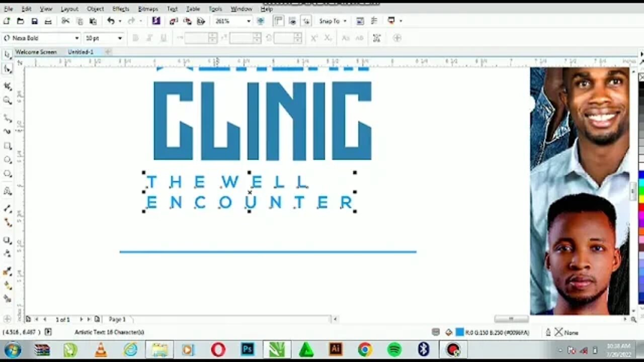Click the Paste icon in the toolbar
This screenshot has height=362, width=644.
pyautogui.click(x=93, y=21)
